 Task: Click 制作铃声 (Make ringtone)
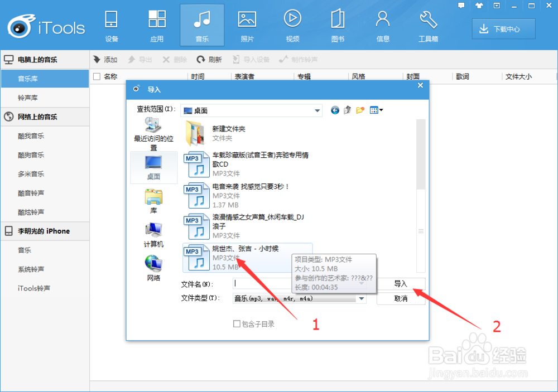tap(298, 60)
